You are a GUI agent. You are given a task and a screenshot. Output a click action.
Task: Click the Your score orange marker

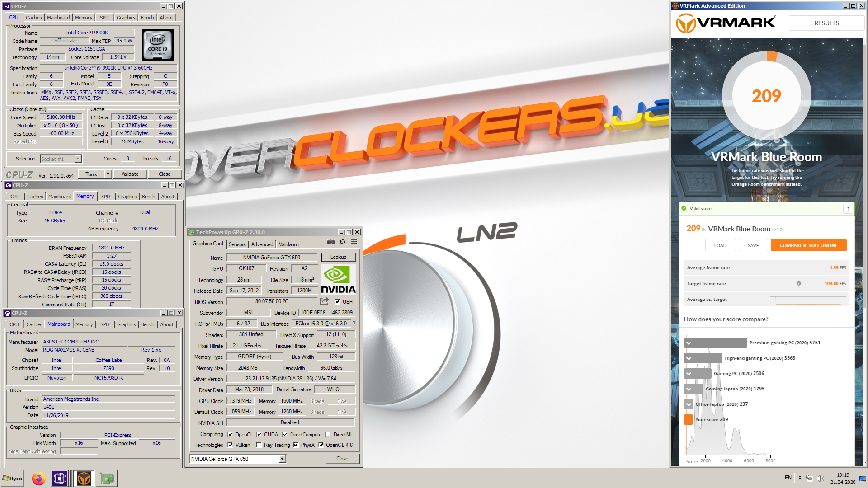pos(689,420)
